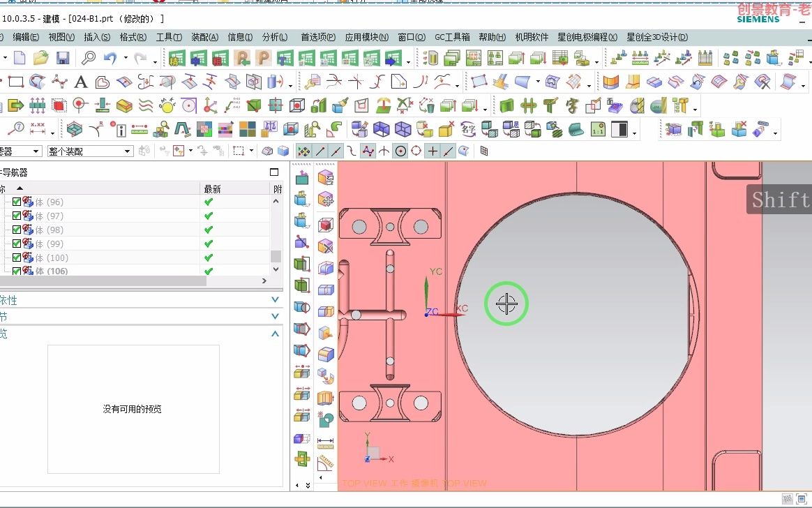Open the 装配(A) menu
Viewport: 812px width, 508px height.
point(204,37)
